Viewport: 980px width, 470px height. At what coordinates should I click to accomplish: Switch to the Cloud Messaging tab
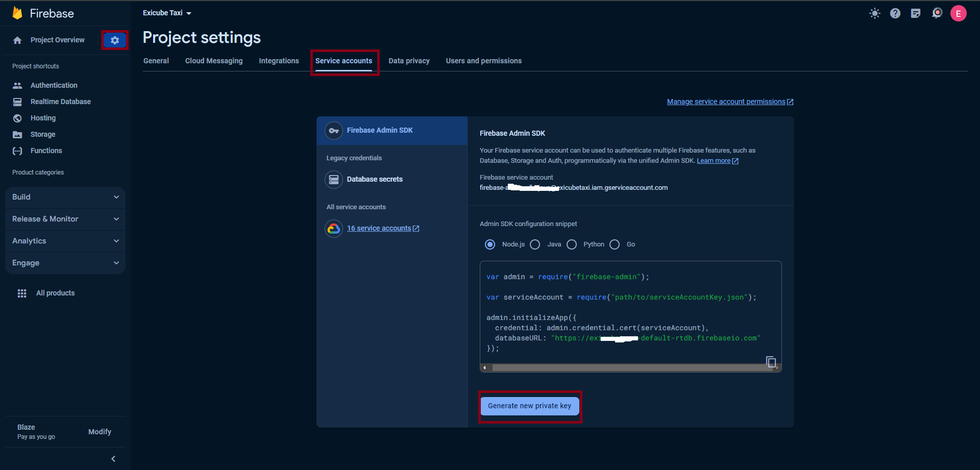tap(214, 61)
